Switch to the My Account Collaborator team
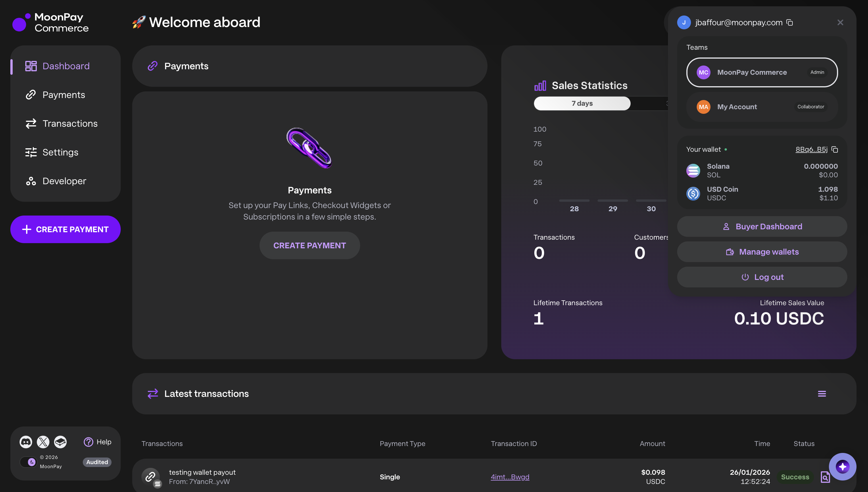The width and height of the screenshot is (868, 492). pos(762,107)
